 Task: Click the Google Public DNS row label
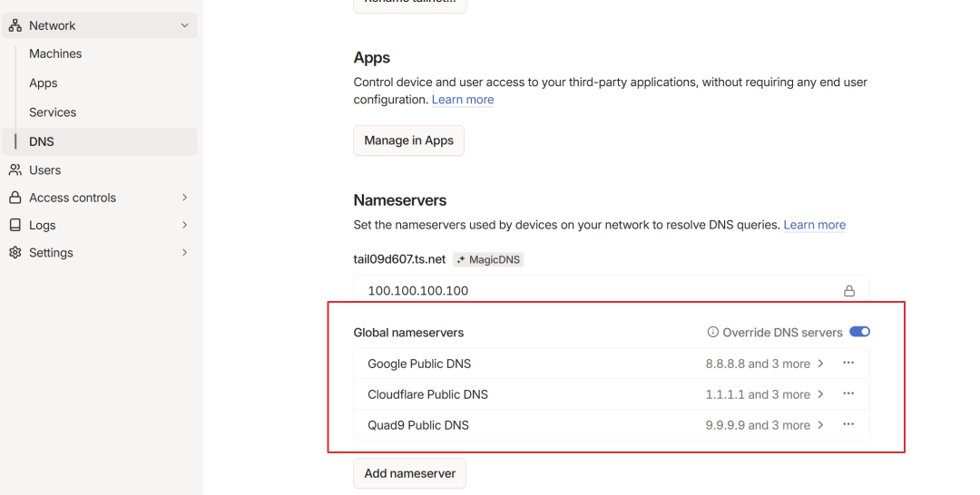tap(419, 364)
